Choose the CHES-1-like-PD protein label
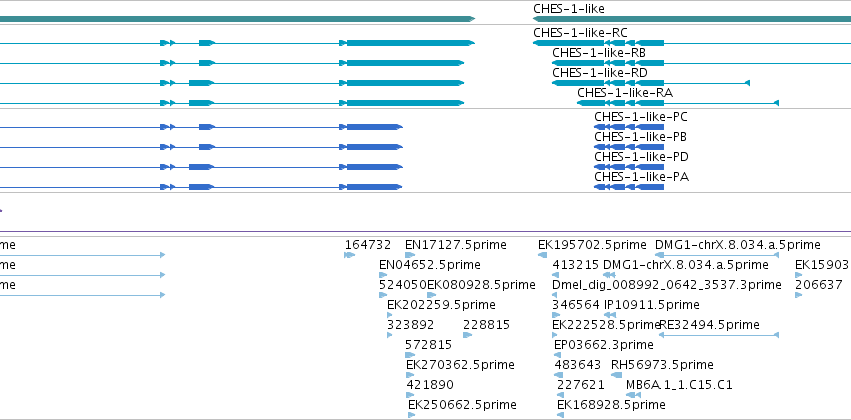This screenshot has height=420, width=851. (642, 157)
